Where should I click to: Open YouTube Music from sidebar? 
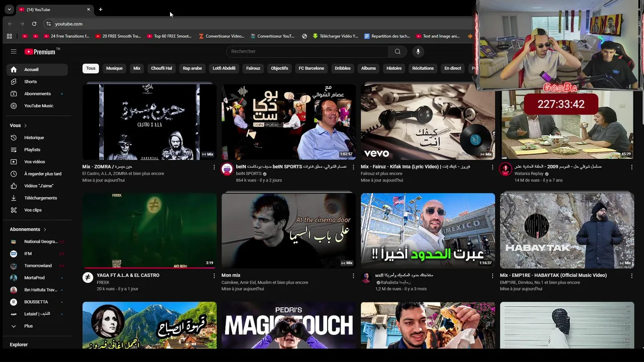click(x=37, y=106)
